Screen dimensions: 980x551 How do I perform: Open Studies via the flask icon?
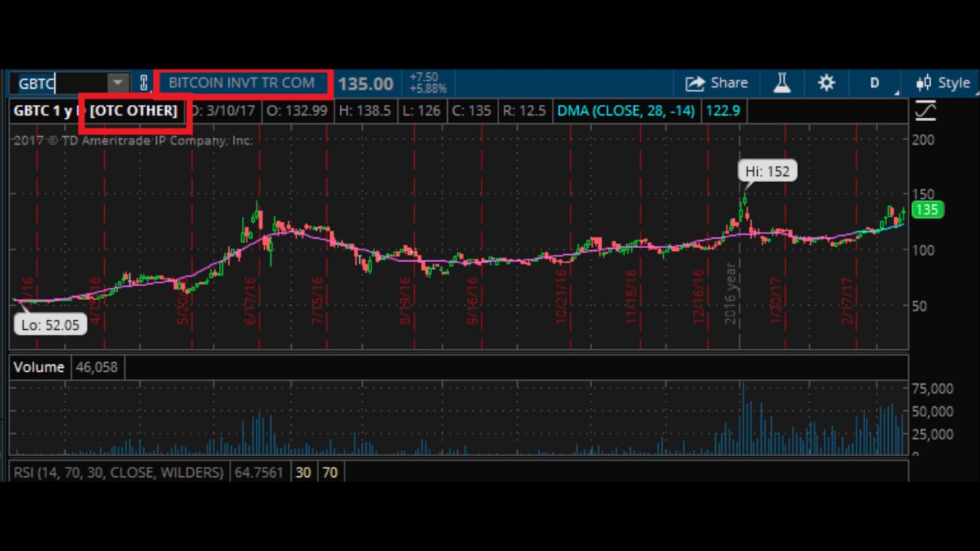tap(782, 83)
